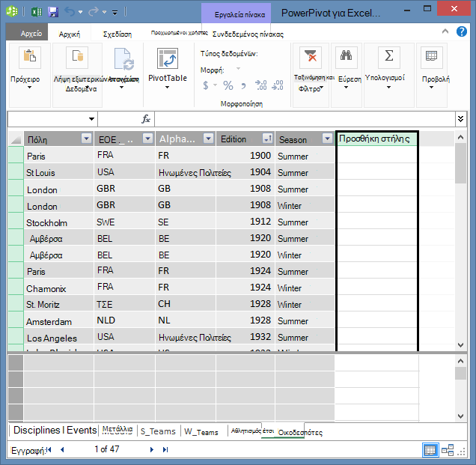Viewport: 476px width, 465px height.
Task: Select the Amsterdam city cell
Action: click(59, 321)
